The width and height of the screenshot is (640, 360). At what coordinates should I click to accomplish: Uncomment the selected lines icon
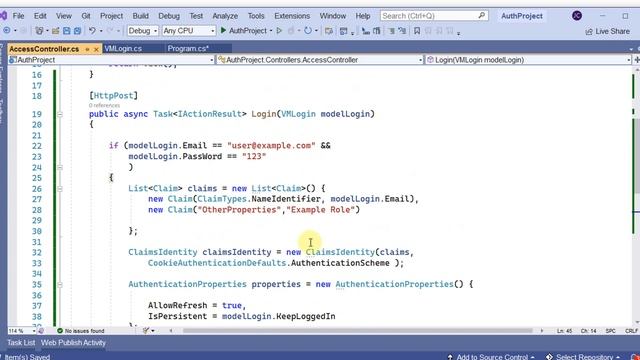coord(402,31)
